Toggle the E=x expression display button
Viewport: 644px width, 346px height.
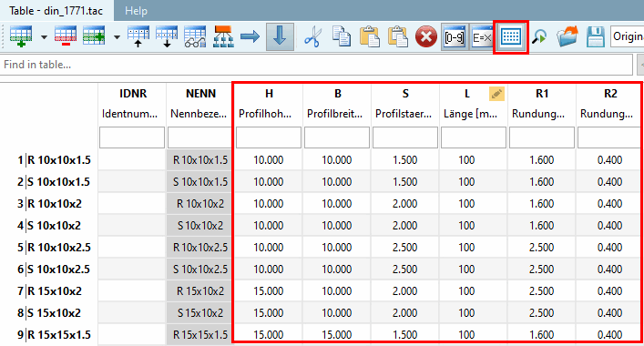pyautogui.click(x=482, y=37)
